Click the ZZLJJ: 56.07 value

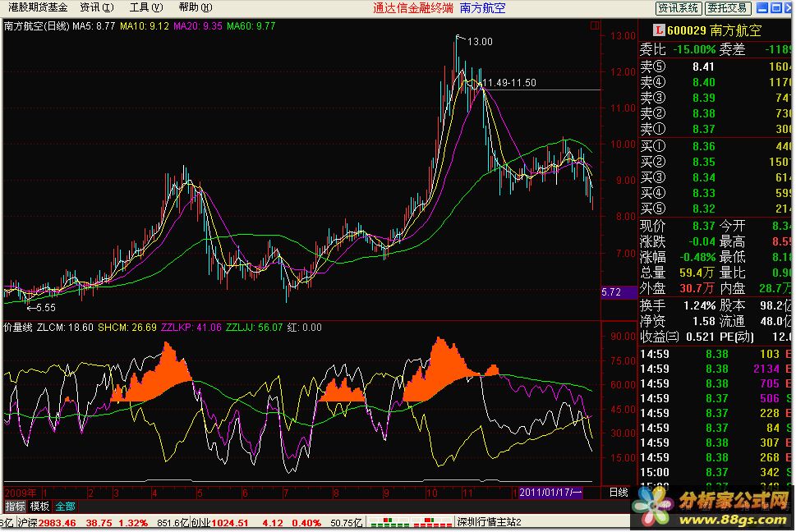coord(255,328)
